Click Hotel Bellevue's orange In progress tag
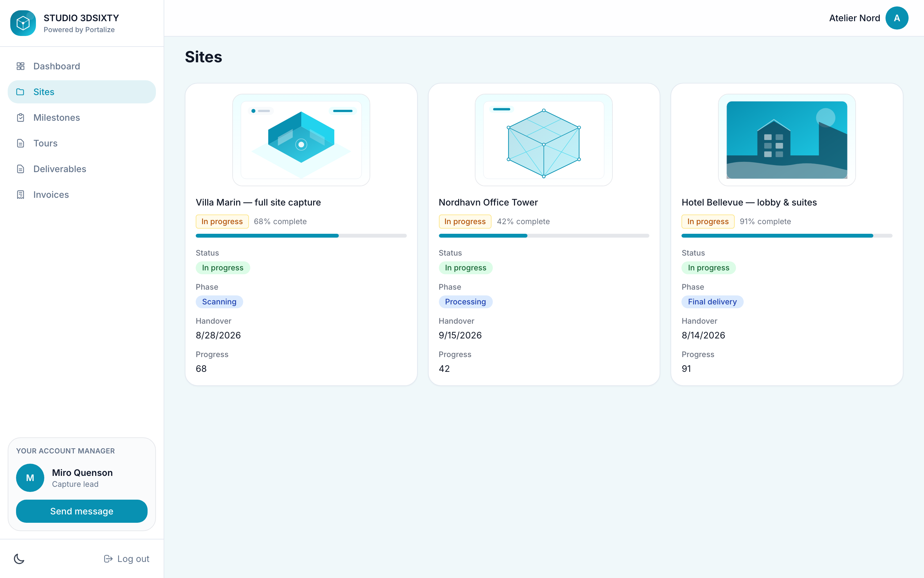924x578 pixels. tap(707, 221)
